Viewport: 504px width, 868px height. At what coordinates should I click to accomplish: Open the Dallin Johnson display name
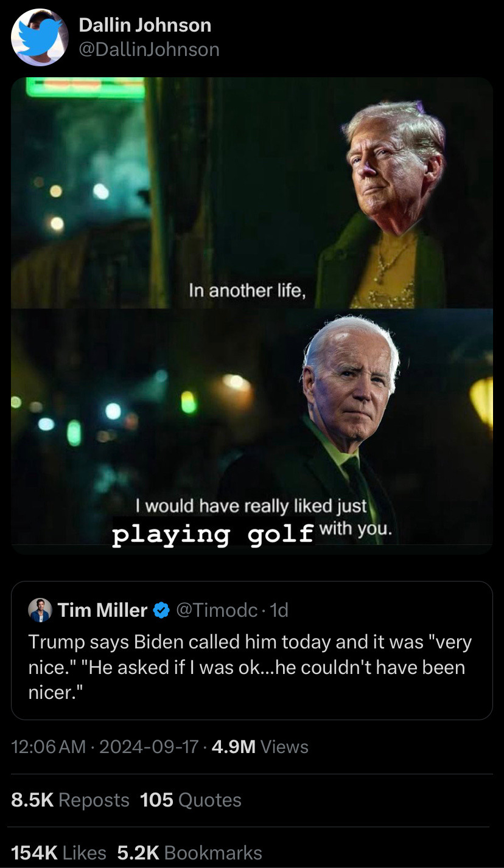[145, 25]
